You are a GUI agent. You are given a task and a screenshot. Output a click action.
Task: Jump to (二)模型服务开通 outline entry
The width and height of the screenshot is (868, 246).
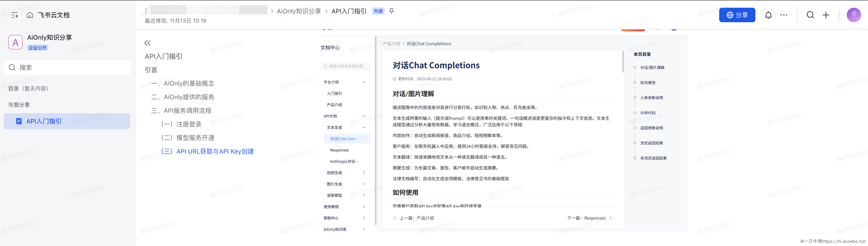click(188, 138)
